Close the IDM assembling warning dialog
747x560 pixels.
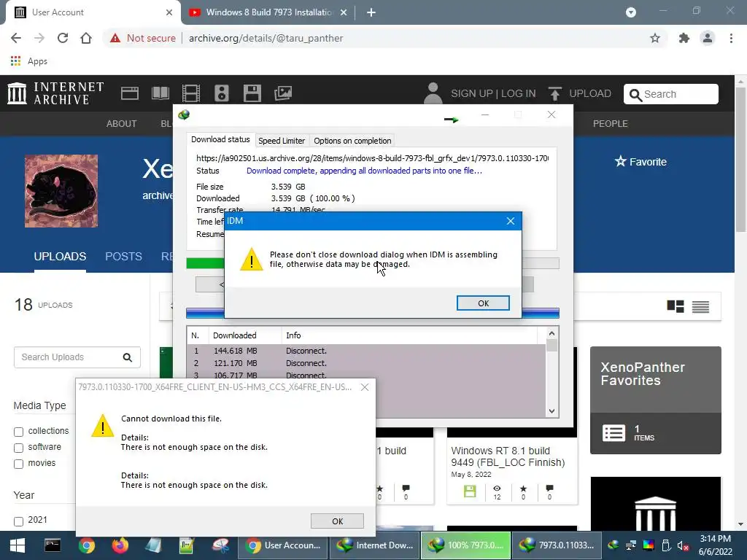click(510, 221)
